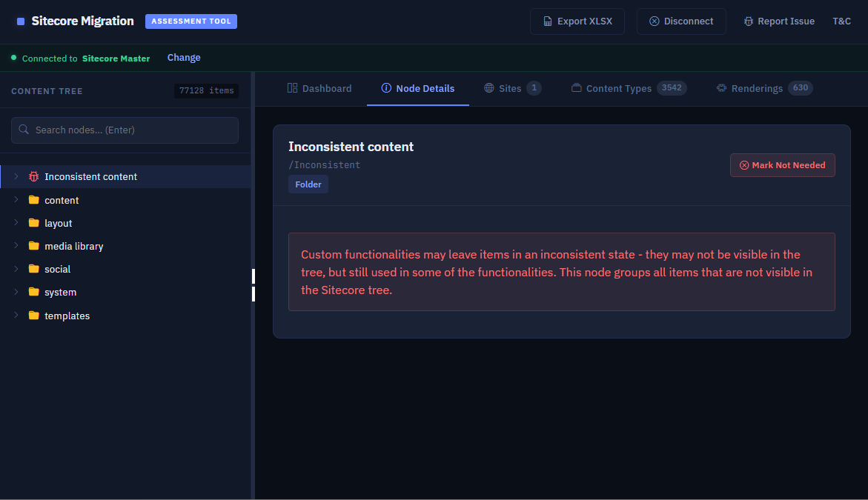The height and width of the screenshot is (500, 868).
Task: Click the system folder icon
Action: 33,292
